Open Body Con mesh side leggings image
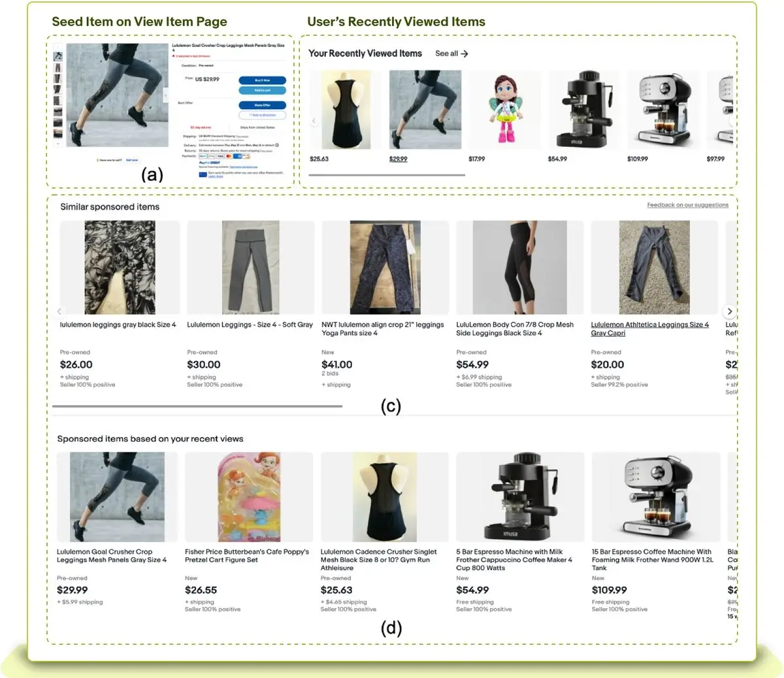 click(520, 268)
